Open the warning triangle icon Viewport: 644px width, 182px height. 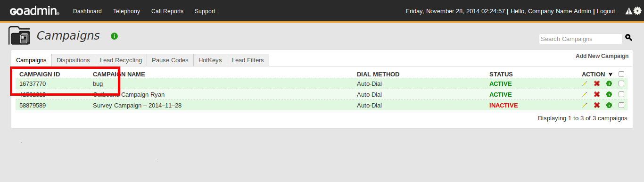628,11
